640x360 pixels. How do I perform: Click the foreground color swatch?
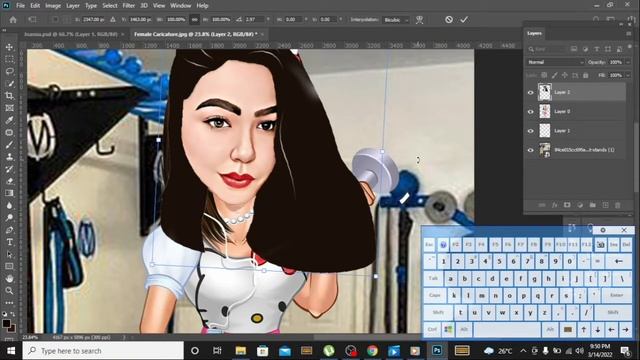click(6, 324)
